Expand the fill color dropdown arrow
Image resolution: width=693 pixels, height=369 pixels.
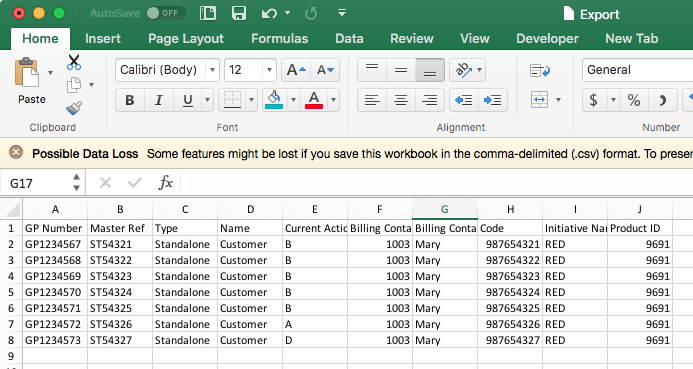tap(293, 100)
